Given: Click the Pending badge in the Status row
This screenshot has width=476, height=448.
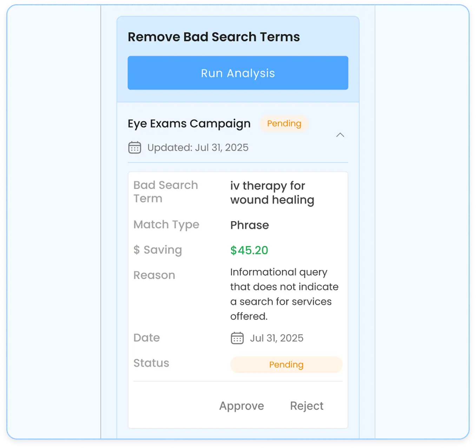Looking at the screenshot, I should click(286, 365).
